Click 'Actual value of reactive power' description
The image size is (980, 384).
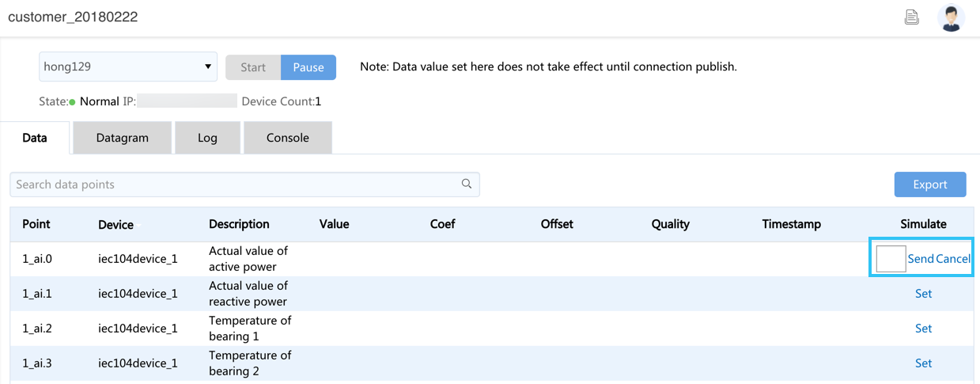coord(248,294)
